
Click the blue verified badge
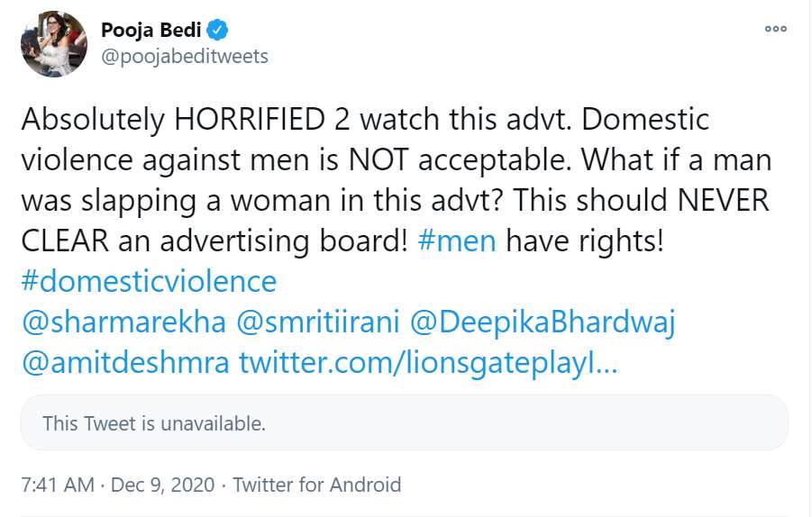pos(205,31)
